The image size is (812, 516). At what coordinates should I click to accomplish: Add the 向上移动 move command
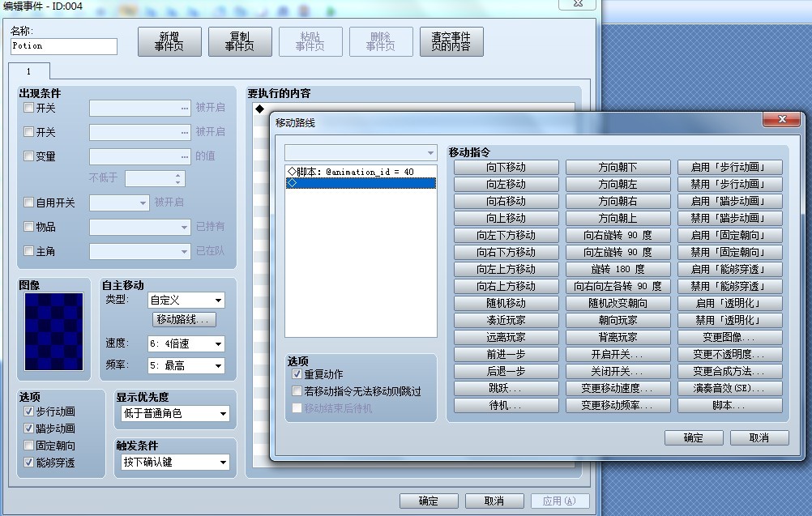[506, 219]
